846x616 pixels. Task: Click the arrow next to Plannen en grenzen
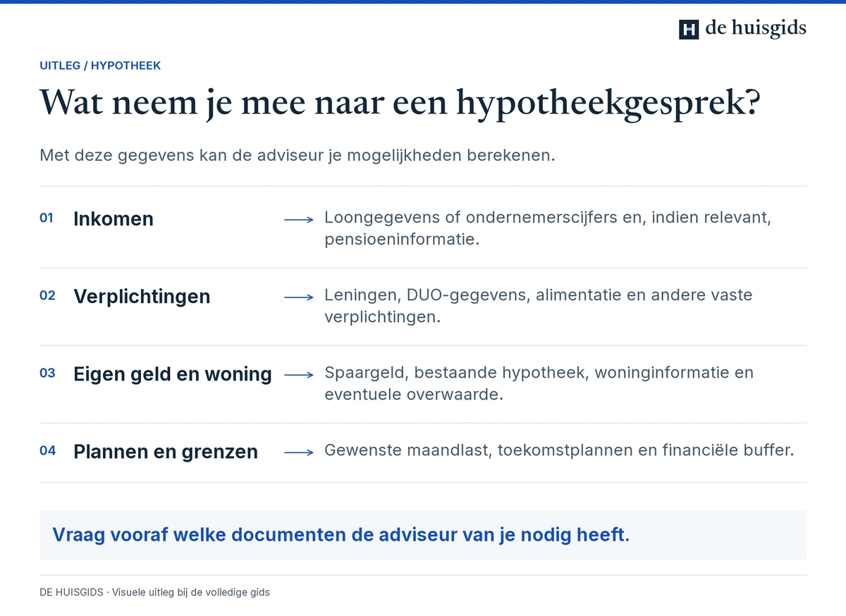(x=299, y=452)
